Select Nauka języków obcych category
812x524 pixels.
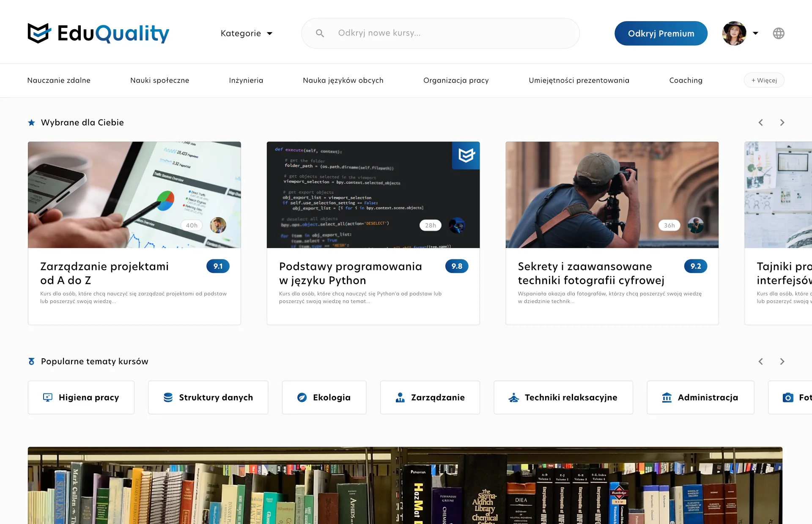point(343,80)
